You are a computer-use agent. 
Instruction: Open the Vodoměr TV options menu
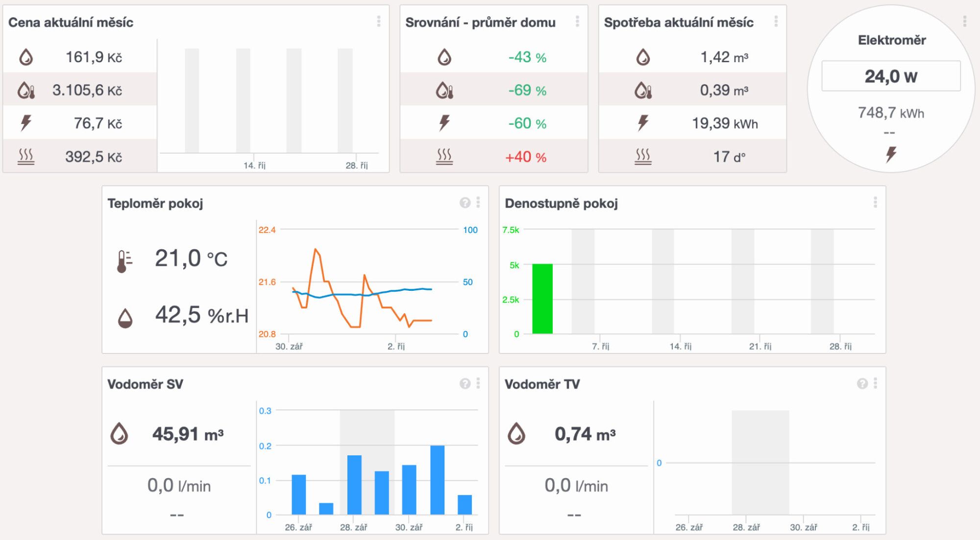(x=875, y=383)
